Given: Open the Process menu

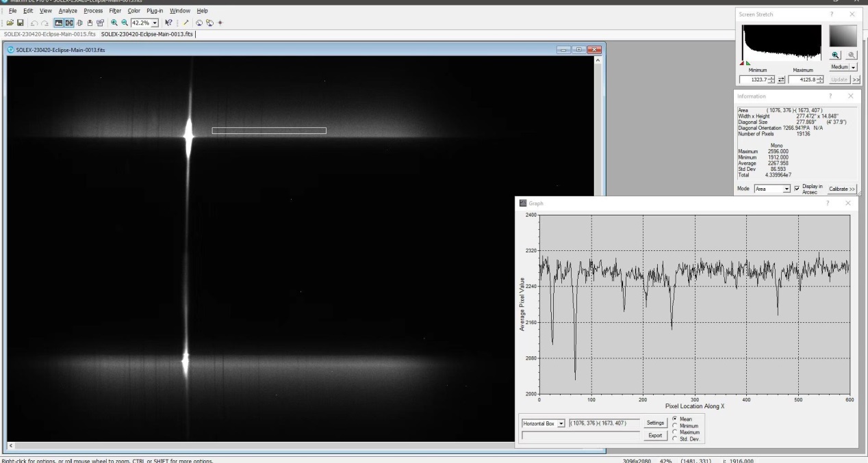Looking at the screenshot, I should pos(93,11).
